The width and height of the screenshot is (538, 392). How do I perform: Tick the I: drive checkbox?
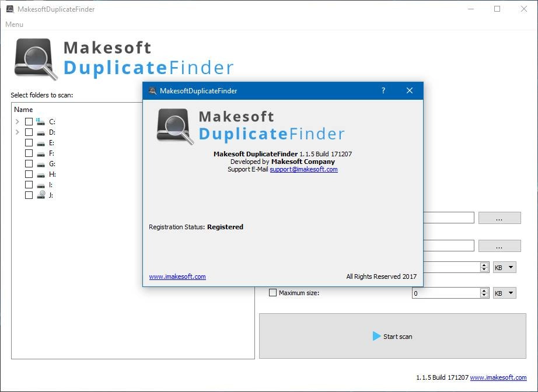coord(29,184)
